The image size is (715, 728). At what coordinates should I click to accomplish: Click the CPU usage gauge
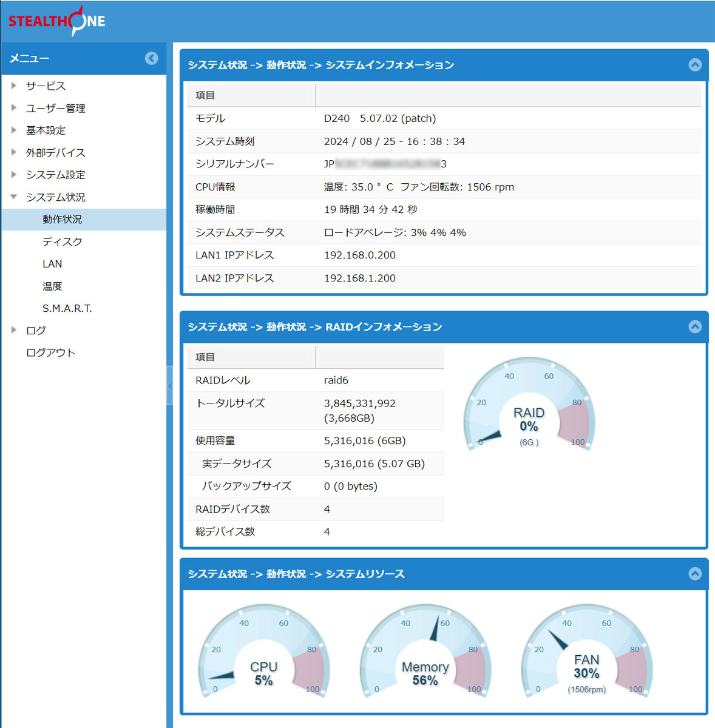click(x=263, y=651)
